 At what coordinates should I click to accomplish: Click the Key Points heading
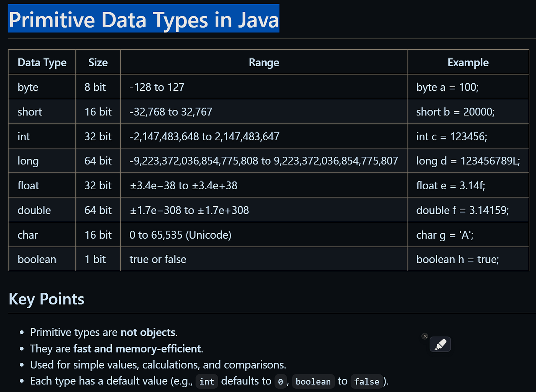[x=46, y=299]
